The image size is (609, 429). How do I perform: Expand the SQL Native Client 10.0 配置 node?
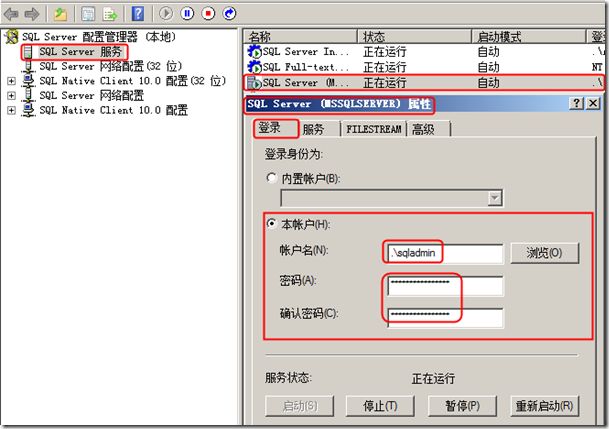point(11,110)
